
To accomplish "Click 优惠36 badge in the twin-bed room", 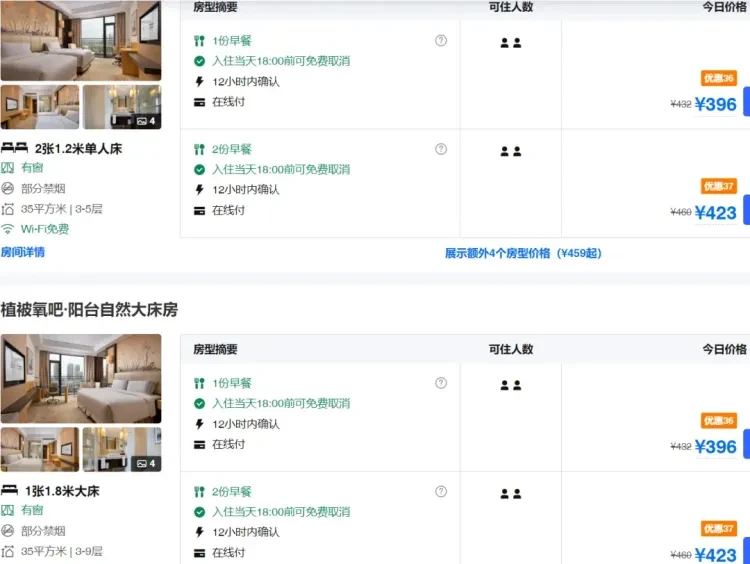I will (x=718, y=79).
